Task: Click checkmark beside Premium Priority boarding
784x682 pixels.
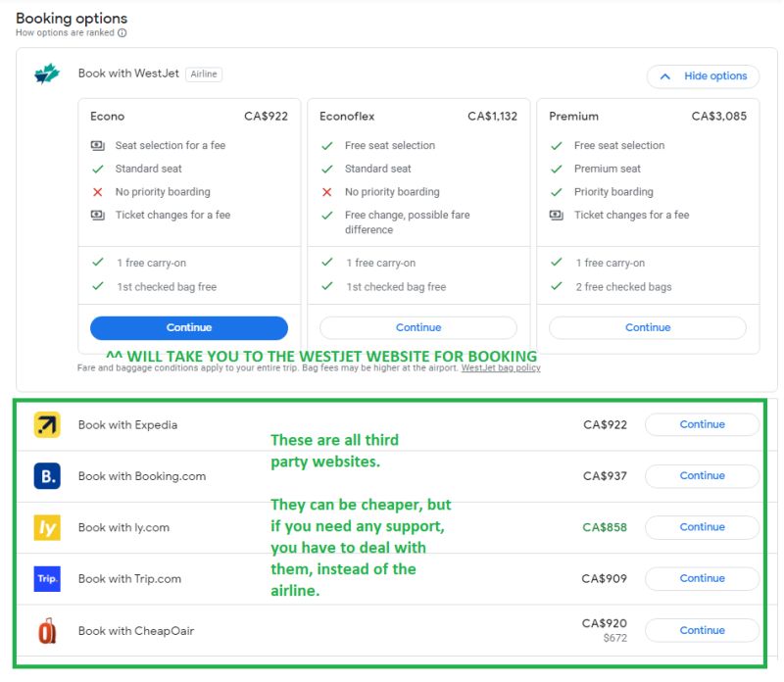Action: [557, 192]
